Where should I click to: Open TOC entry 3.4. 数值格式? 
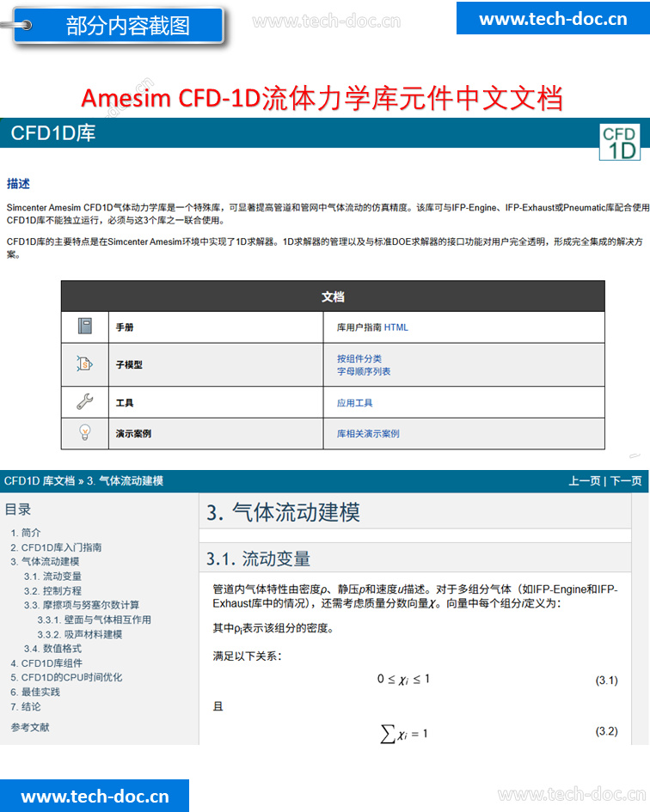(x=52, y=649)
